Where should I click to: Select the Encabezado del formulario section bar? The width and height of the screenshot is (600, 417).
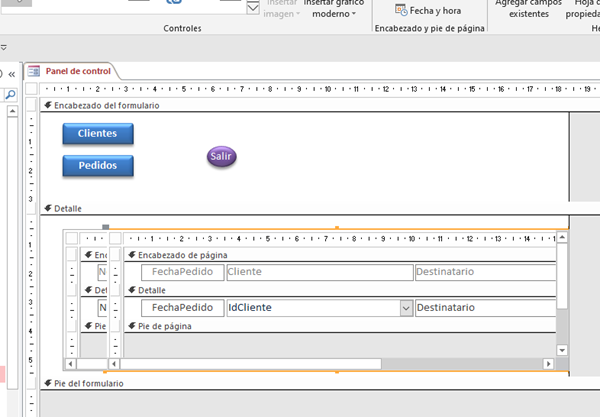[x=320, y=106]
